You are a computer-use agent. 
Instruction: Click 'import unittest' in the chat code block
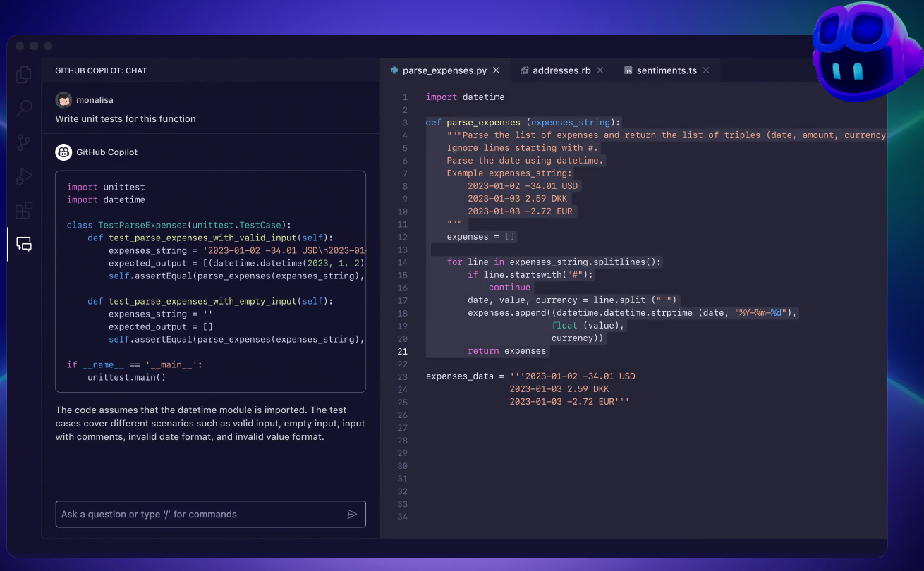pos(106,187)
